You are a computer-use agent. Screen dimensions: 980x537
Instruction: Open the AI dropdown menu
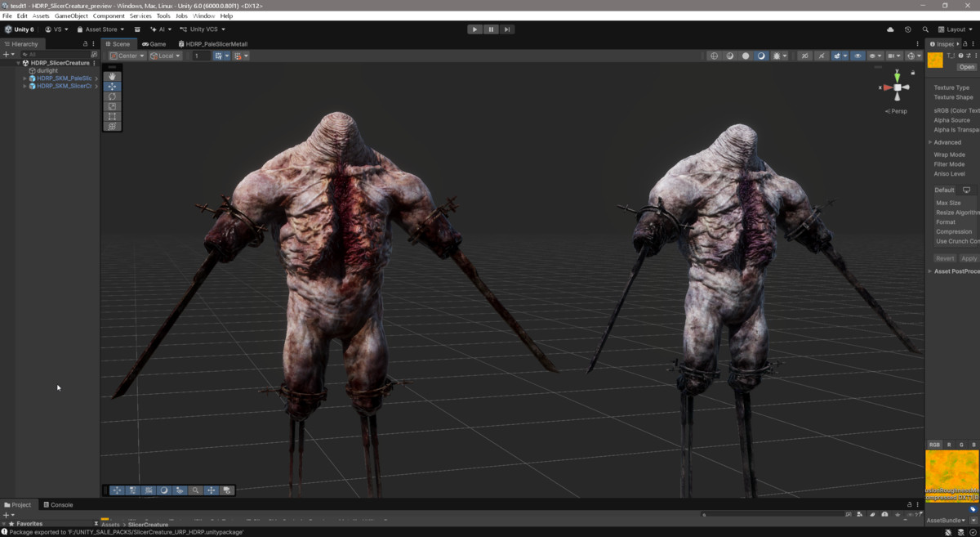coord(161,29)
